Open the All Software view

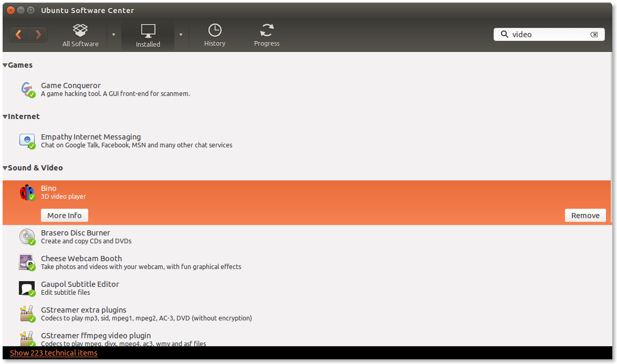pos(80,35)
